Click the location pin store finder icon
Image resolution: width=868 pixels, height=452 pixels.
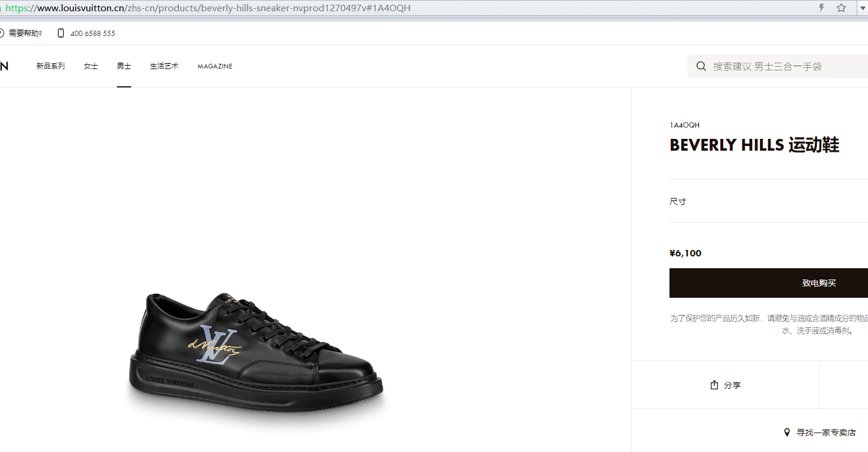tap(786, 433)
